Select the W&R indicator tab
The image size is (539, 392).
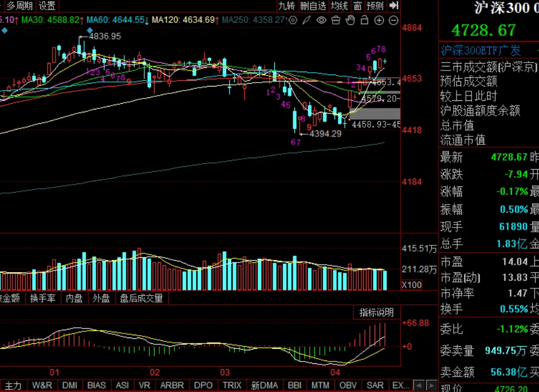[x=42, y=386]
